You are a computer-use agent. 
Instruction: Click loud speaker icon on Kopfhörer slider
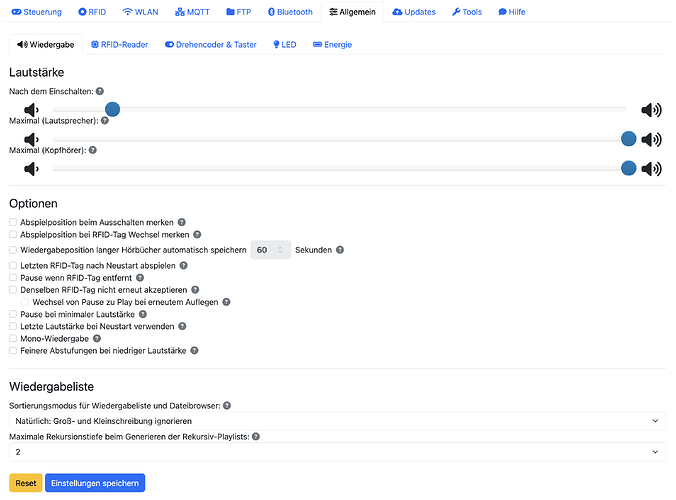click(651, 169)
